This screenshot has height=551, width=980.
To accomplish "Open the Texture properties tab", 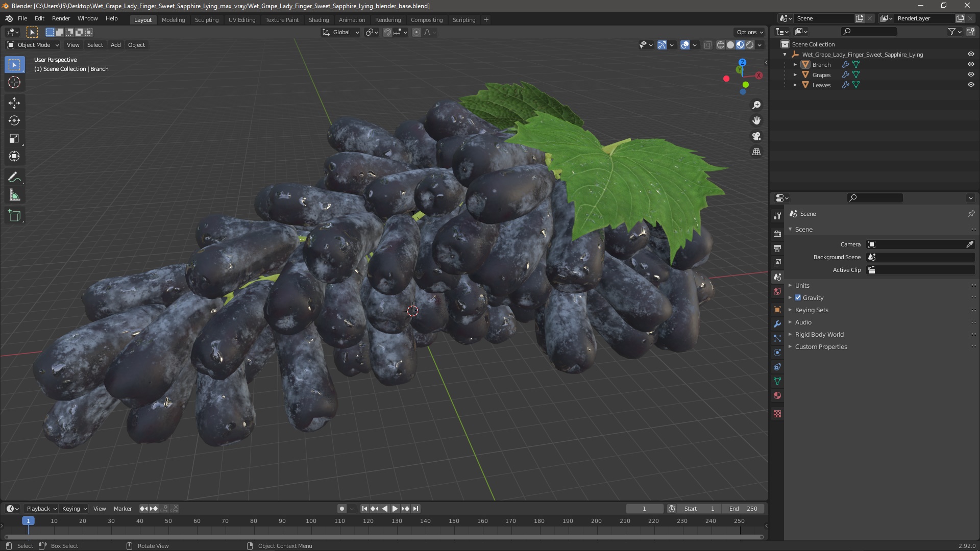I will click(x=777, y=414).
